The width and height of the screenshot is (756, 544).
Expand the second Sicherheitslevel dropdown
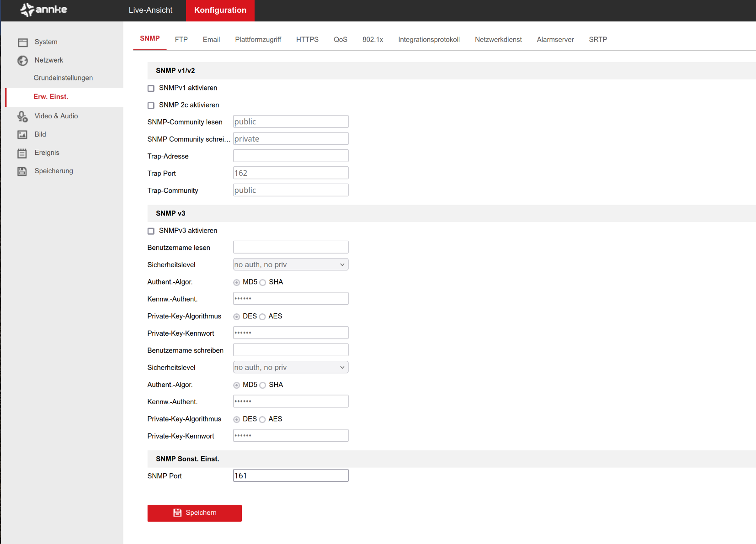coord(290,368)
